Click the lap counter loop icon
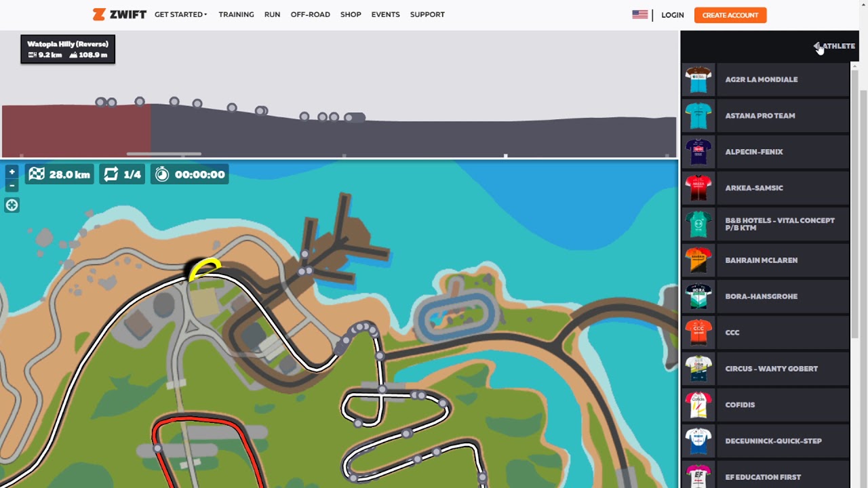 111,174
